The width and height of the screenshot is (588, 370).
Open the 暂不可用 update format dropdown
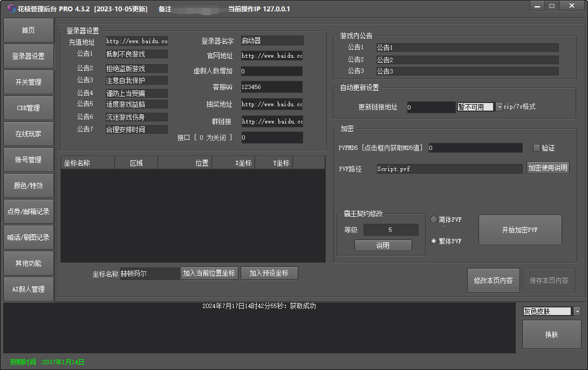499,107
